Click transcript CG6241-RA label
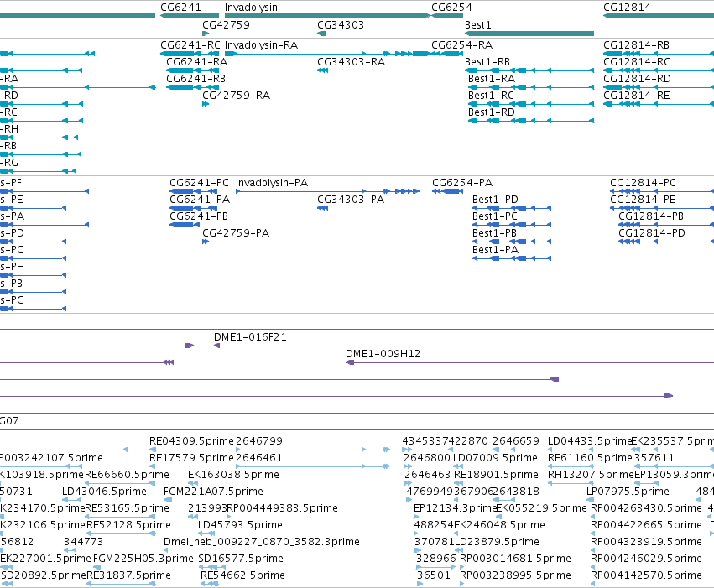 pyautogui.click(x=196, y=62)
